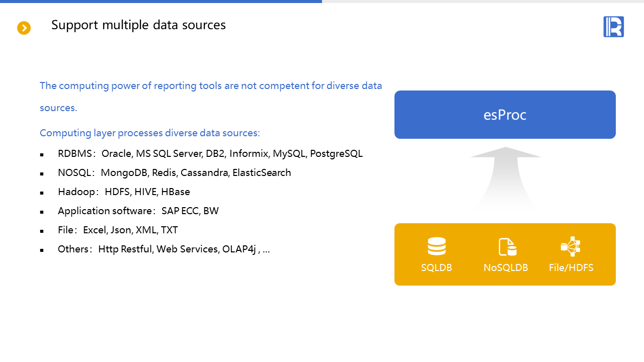Viewport: 644px width, 362px height.
Task: Click the Application software SAP ECC line
Action: (138, 211)
